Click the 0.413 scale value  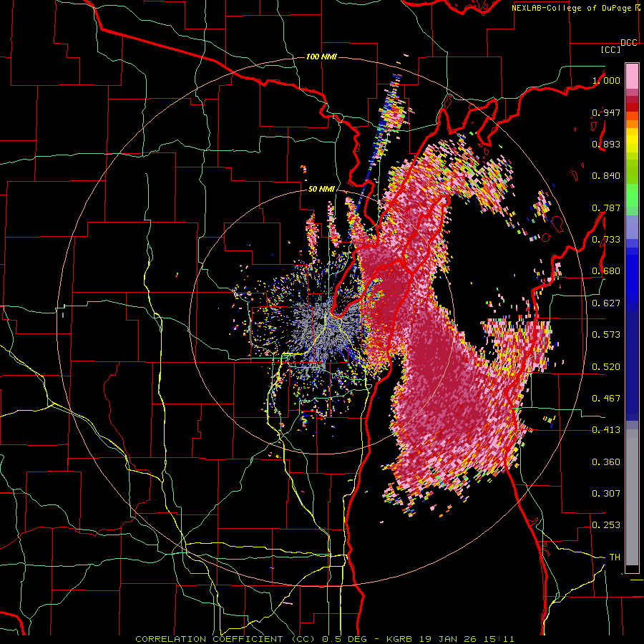(606, 430)
